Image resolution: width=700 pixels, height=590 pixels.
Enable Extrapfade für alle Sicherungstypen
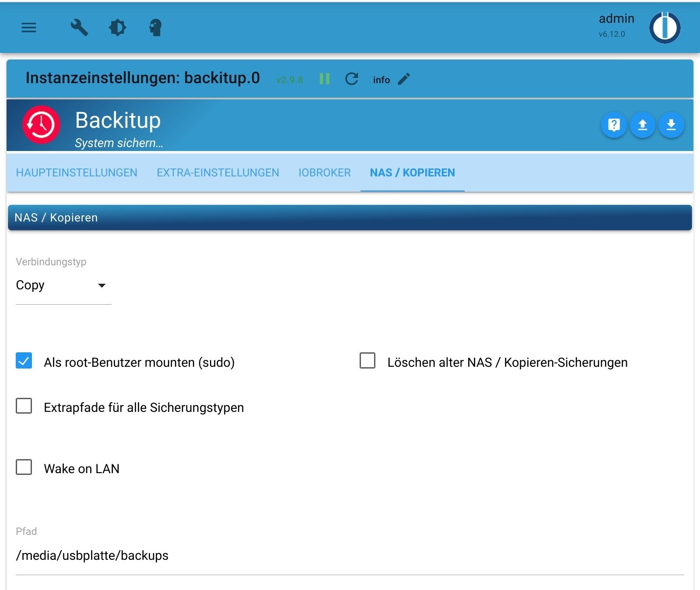coord(24,406)
